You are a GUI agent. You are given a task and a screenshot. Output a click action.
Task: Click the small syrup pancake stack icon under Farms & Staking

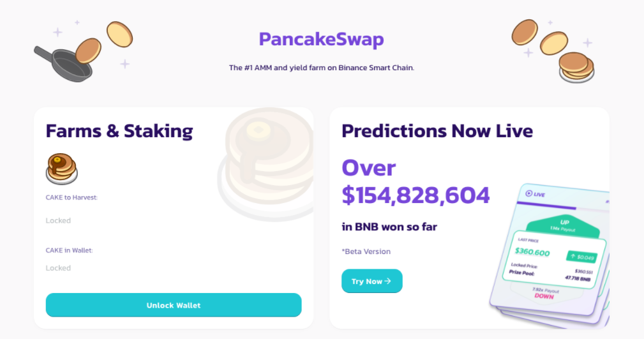click(x=62, y=169)
